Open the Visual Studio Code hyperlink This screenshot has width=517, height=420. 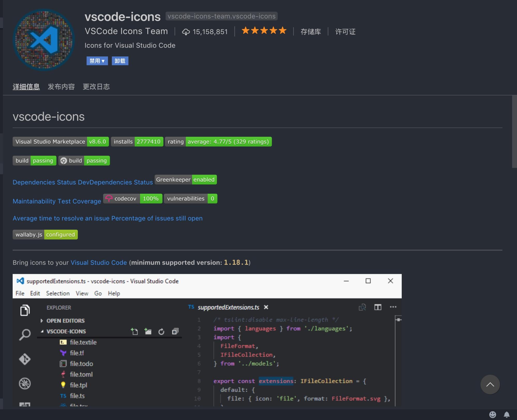tap(99, 262)
